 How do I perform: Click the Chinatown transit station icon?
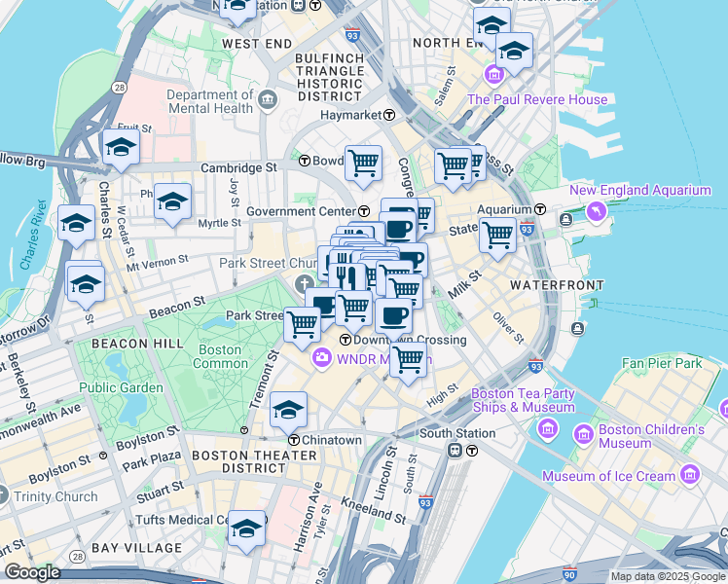tap(293, 440)
